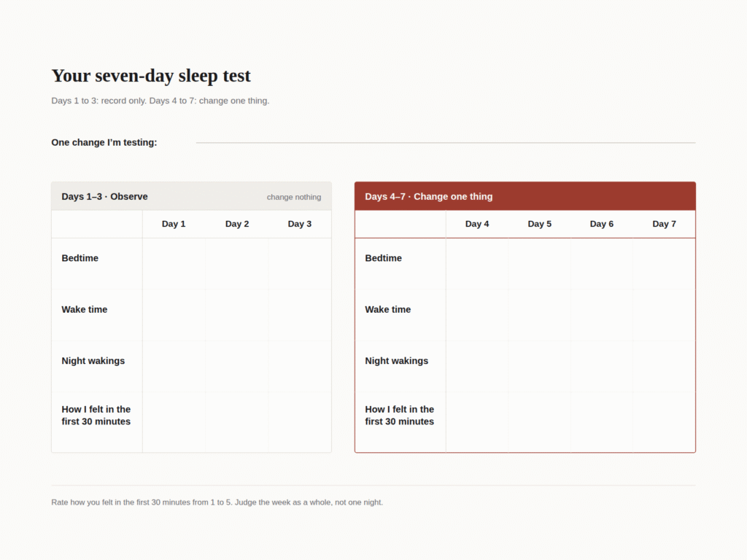The height and width of the screenshot is (560, 747).
Task: Click the subtitle beginning 'Days 1 to 3: record only'
Action: pyautogui.click(x=160, y=101)
